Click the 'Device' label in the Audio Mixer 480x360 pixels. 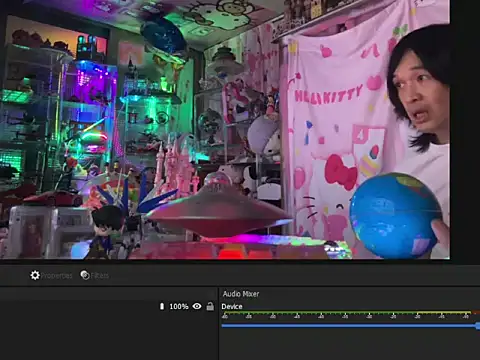[232, 307]
